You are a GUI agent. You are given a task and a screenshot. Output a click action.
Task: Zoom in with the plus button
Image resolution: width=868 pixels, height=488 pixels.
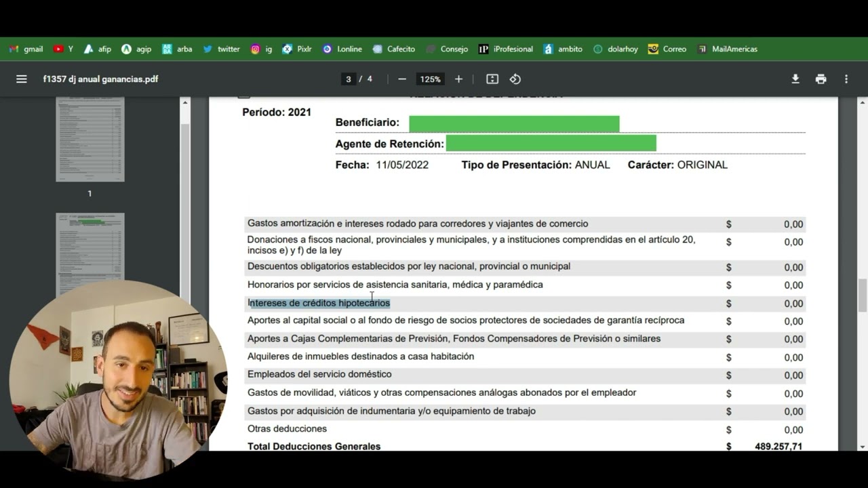click(458, 79)
